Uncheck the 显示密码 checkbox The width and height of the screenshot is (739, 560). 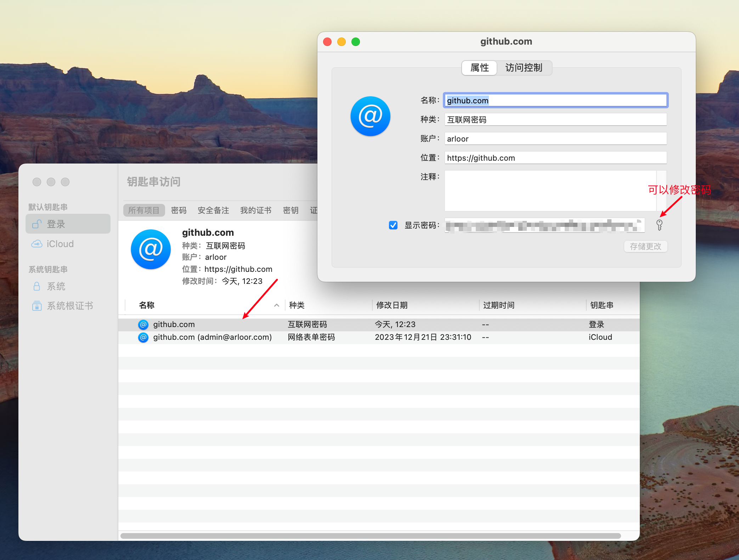click(x=393, y=225)
